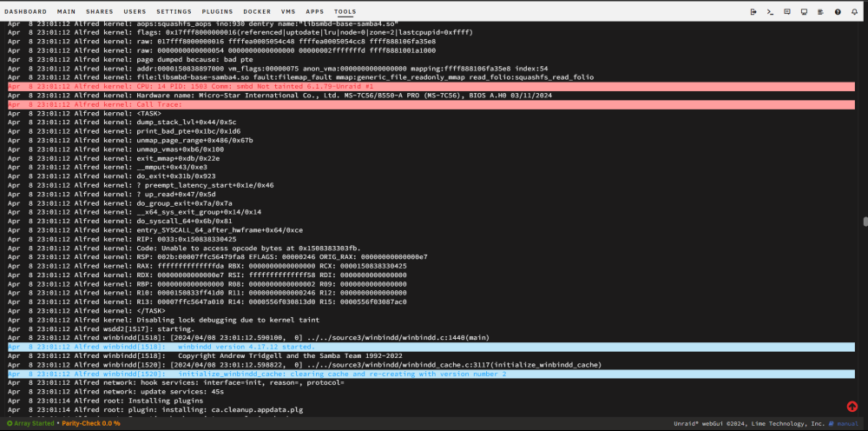Viewport: 868px width, 431px height.
Task: Click the vertical scrollbar thumb
Action: click(865, 222)
